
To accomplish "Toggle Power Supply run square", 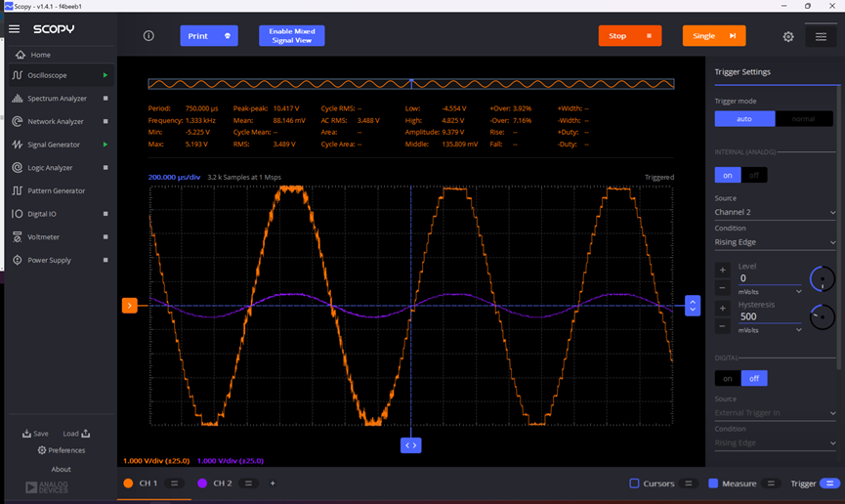I will click(x=106, y=261).
